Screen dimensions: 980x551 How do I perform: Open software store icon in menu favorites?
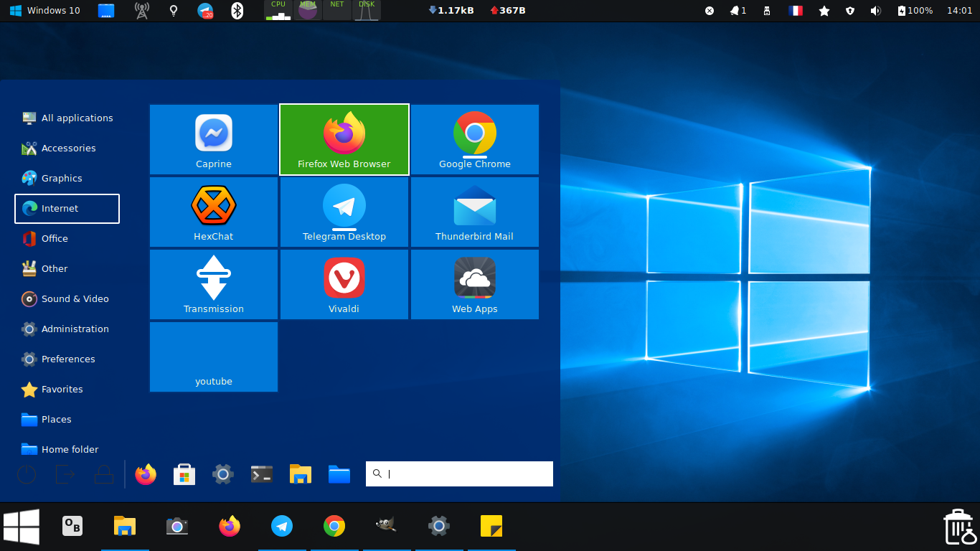184,474
